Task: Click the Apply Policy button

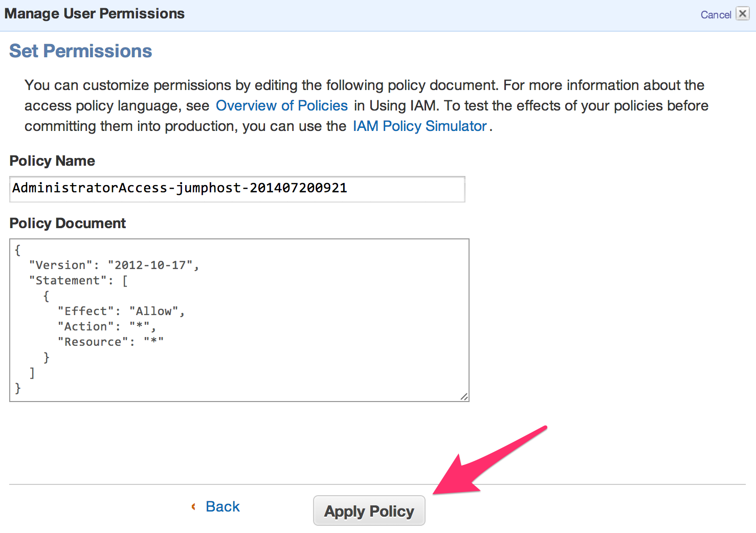Action: [369, 510]
